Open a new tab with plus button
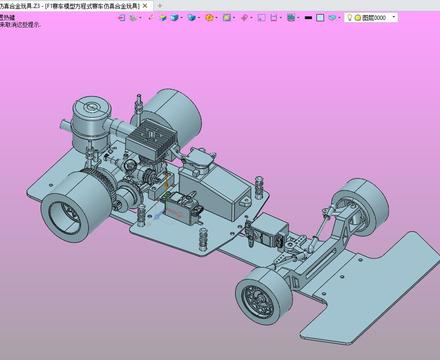This screenshot has width=440, height=360. click(159, 6)
